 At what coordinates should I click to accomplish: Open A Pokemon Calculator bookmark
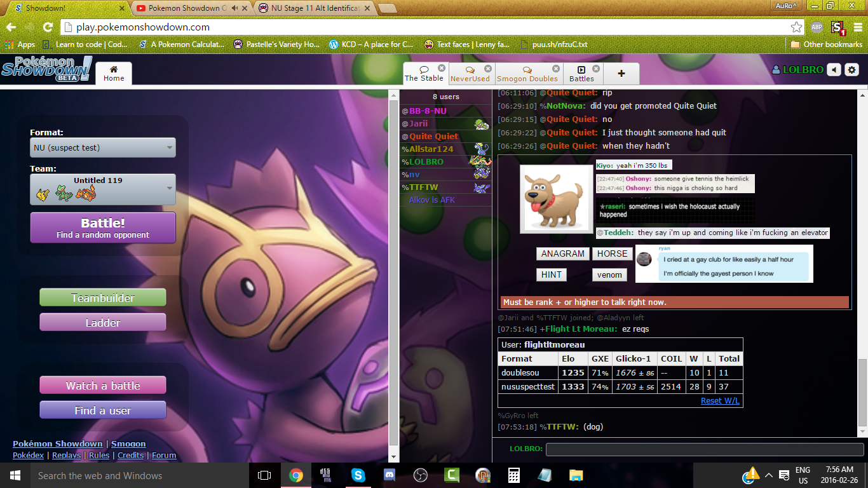coord(182,44)
